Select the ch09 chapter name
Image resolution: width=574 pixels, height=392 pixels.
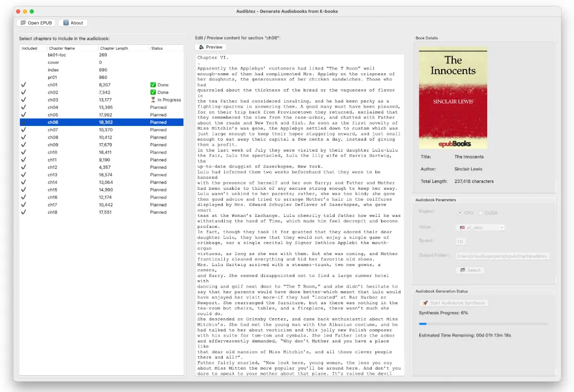tap(53, 145)
